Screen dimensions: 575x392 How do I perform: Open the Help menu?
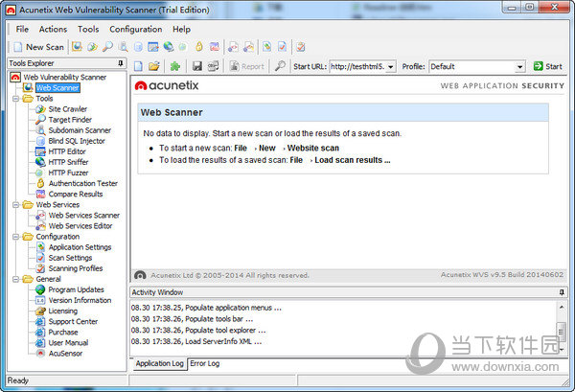click(x=181, y=30)
